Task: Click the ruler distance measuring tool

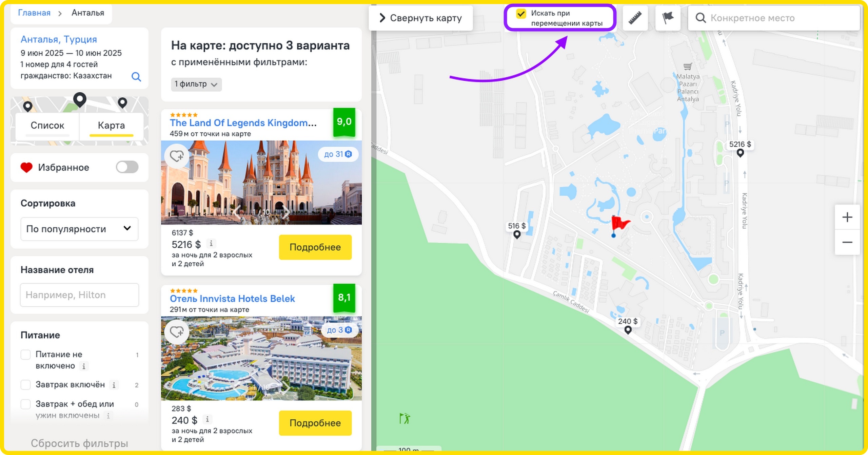Action: pos(635,18)
